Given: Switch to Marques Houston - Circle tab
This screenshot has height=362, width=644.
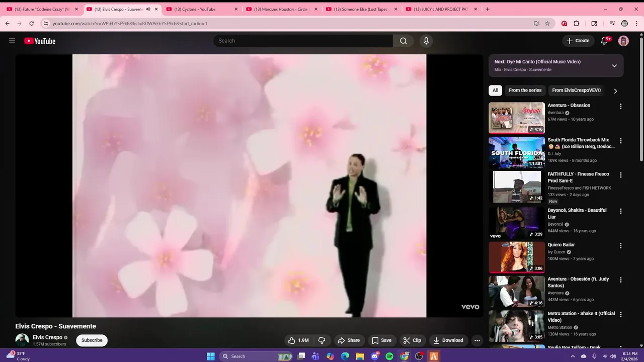Looking at the screenshot, I should 281,9.
